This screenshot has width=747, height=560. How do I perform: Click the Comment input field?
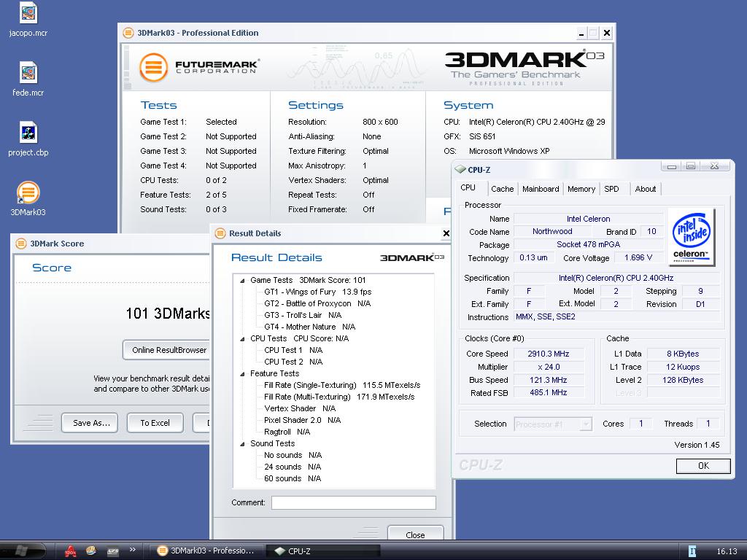pos(353,502)
